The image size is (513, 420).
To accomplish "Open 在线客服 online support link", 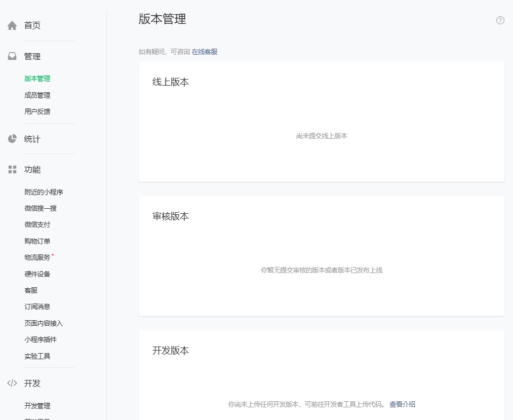I will (x=205, y=52).
